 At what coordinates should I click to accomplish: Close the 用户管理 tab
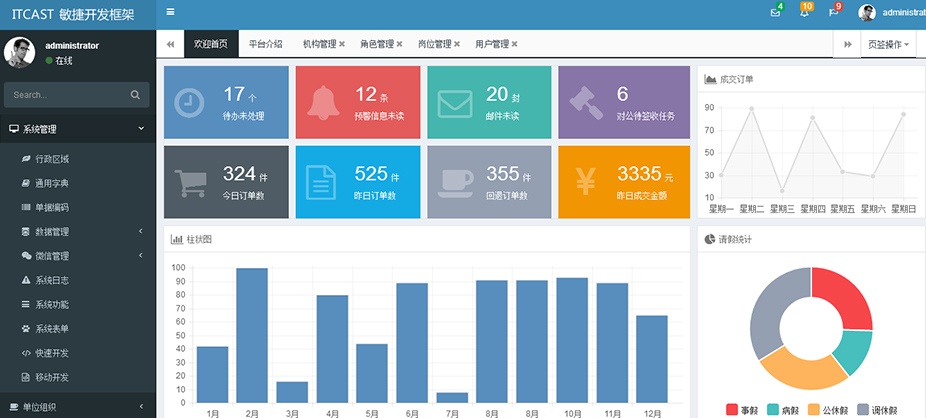coord(514,44)
